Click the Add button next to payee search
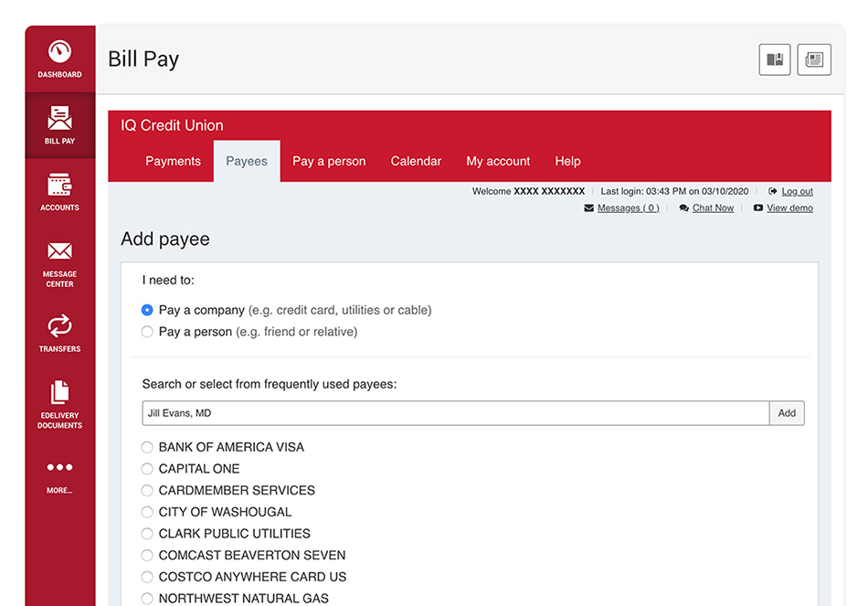This screenshot has height=606, width=868. pyautogui.click(x=787, y=412)
